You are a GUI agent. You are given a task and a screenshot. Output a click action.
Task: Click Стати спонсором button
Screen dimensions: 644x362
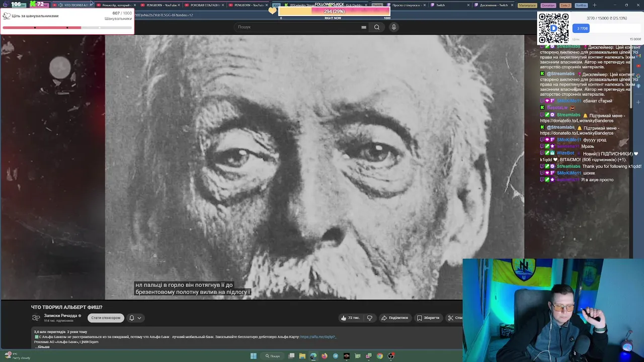tap(106, 318)
